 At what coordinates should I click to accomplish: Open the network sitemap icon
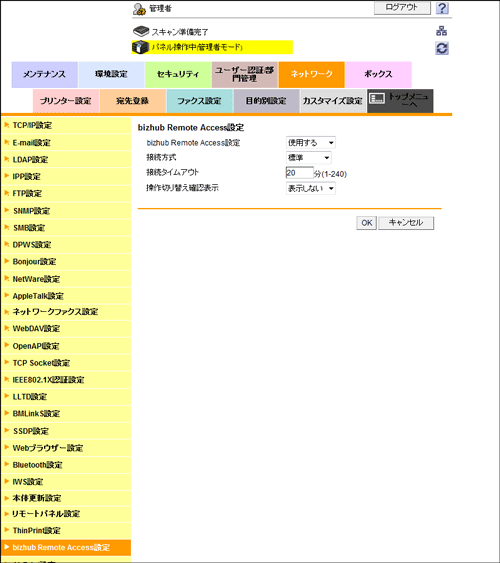click(x=441, y=31)
